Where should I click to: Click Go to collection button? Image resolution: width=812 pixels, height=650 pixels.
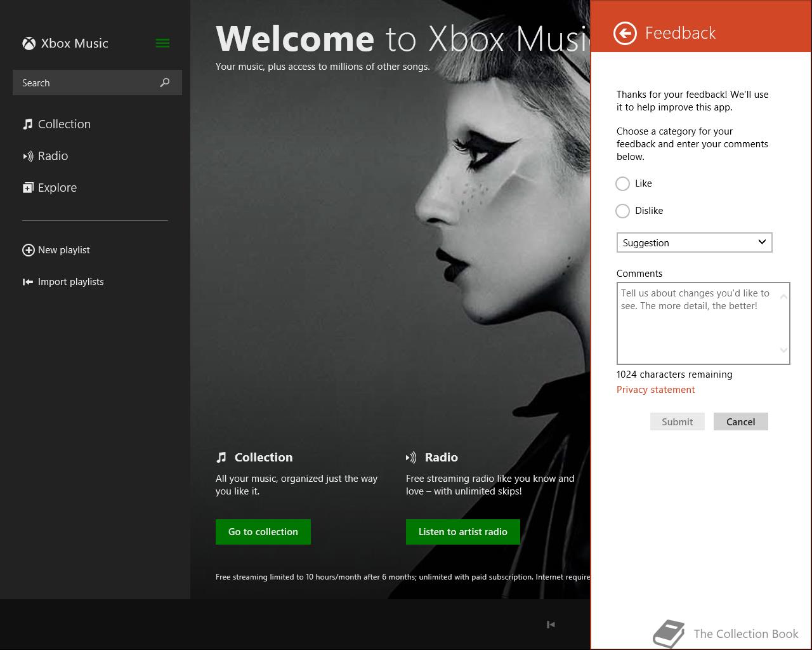[263, 532]
